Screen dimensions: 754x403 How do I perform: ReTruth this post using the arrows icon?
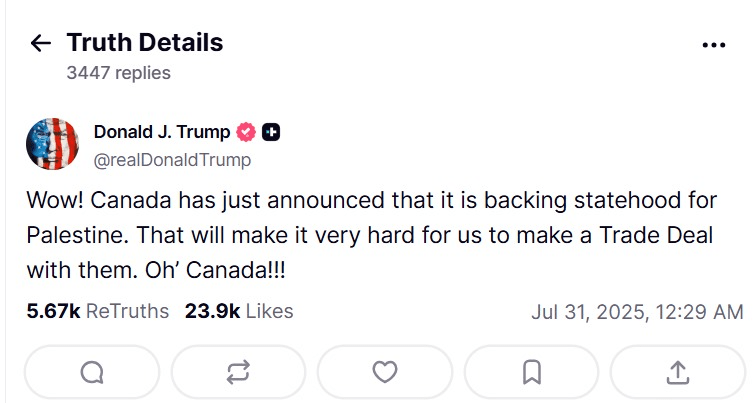238,372
